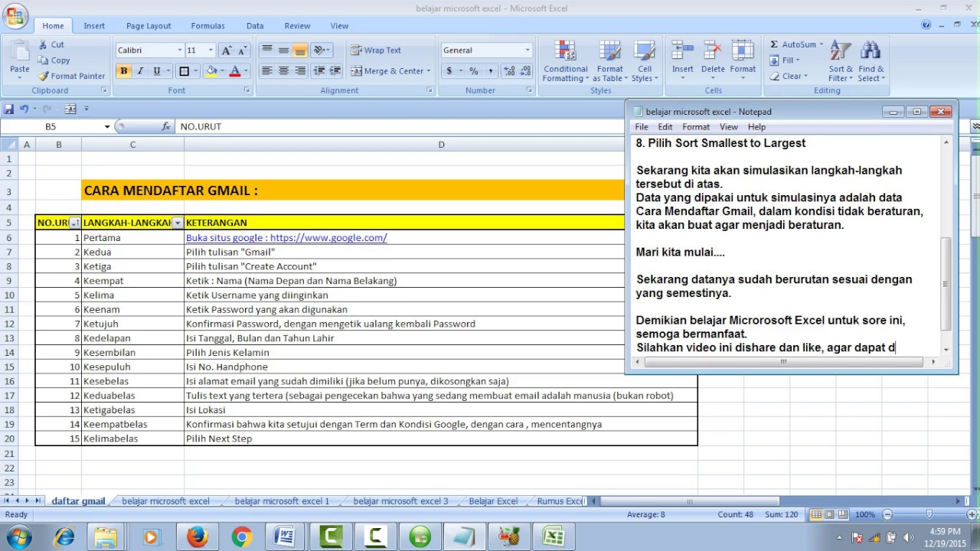Toggle Align Text Left
The image size is (980, 551).
coord(266,71)
